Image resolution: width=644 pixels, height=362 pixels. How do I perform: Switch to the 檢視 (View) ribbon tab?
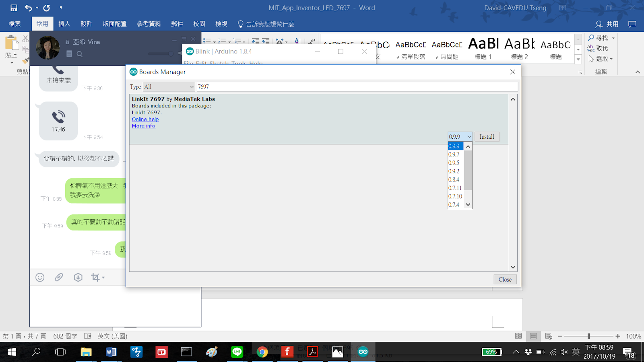221,24
